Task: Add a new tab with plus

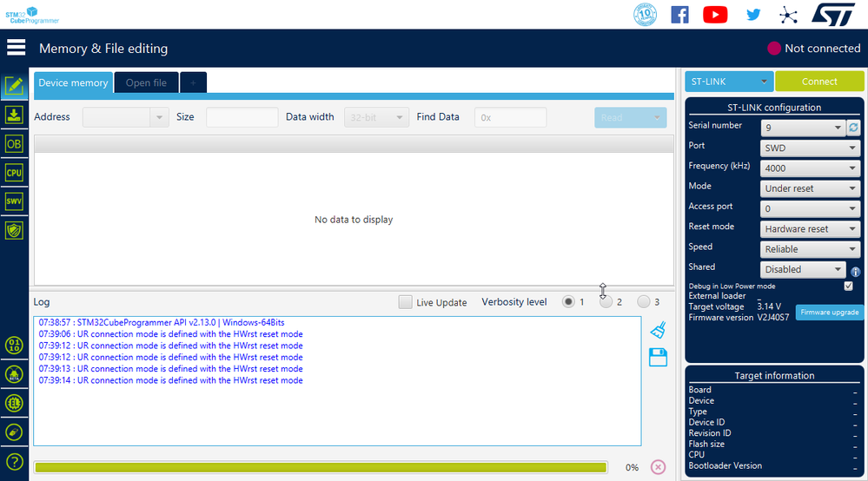Action: point(193,82)
